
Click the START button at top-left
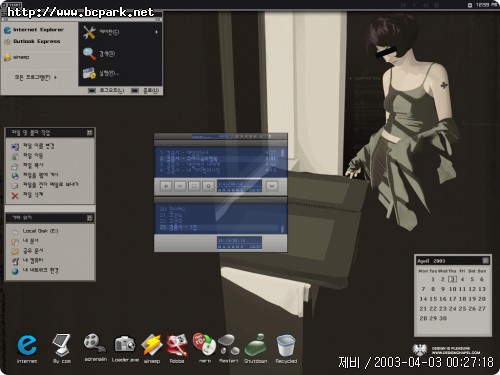[14, 5]
